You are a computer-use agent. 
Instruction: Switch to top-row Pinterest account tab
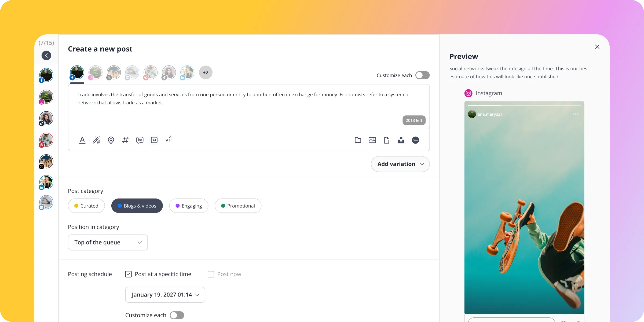point(150,73)
